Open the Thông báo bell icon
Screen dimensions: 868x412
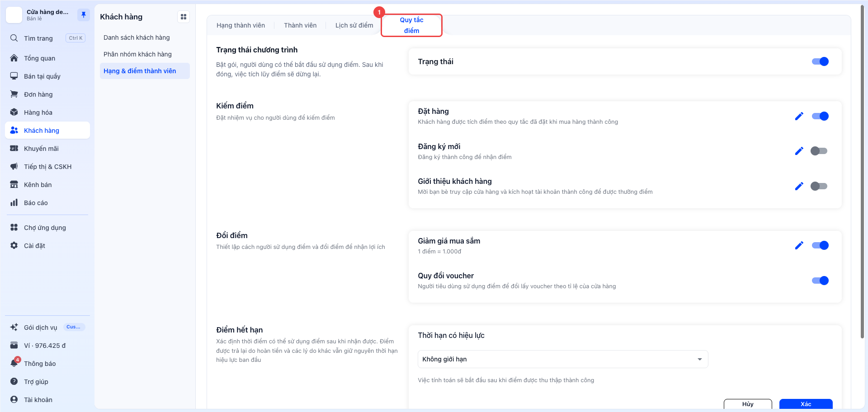[x=14, y=363]
